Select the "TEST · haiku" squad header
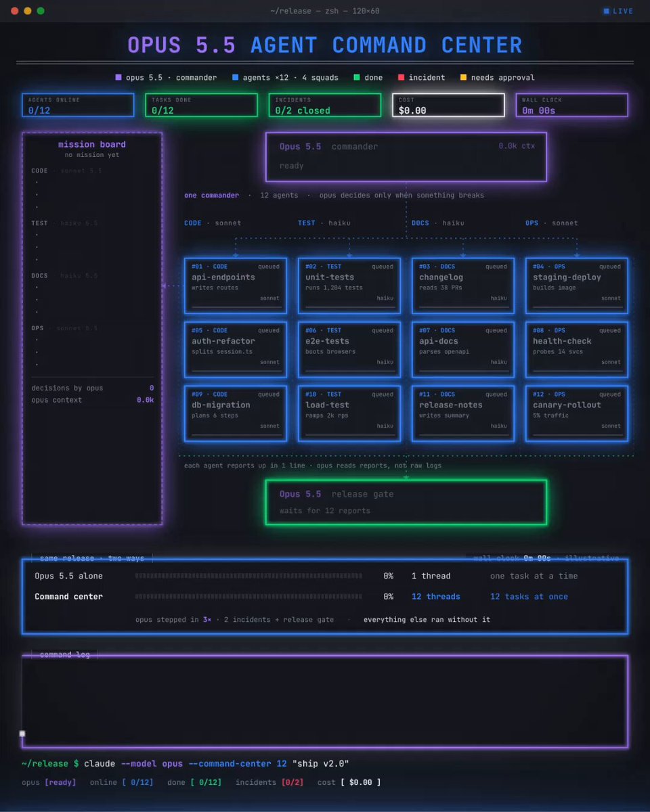Screen dimensions: 650x812 click(x=324, y=223)
